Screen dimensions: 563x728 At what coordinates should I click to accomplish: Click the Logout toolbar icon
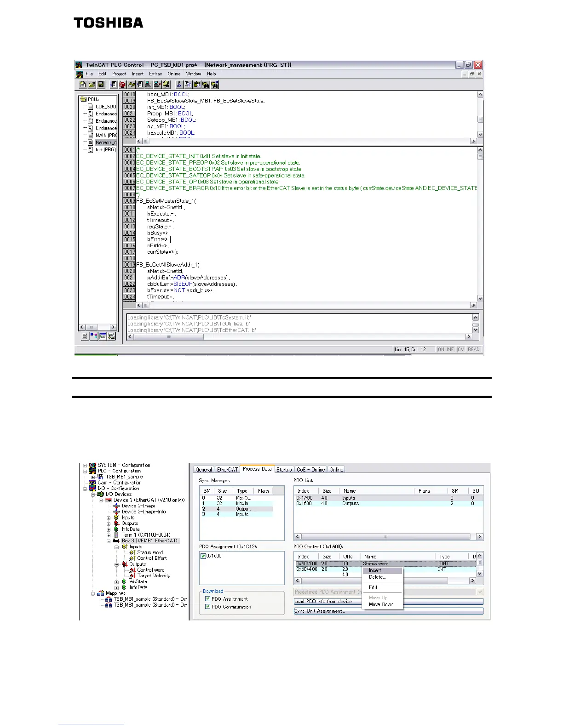coord(157,85)
